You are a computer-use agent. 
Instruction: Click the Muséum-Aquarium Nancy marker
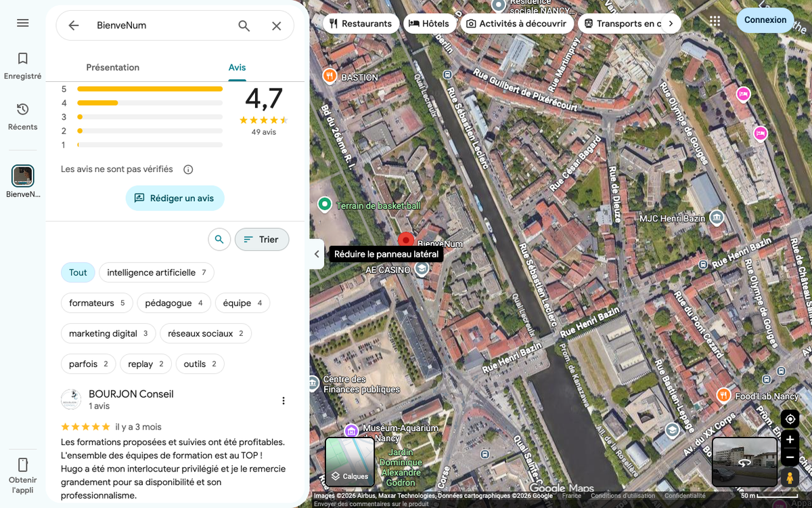(351, 431)
